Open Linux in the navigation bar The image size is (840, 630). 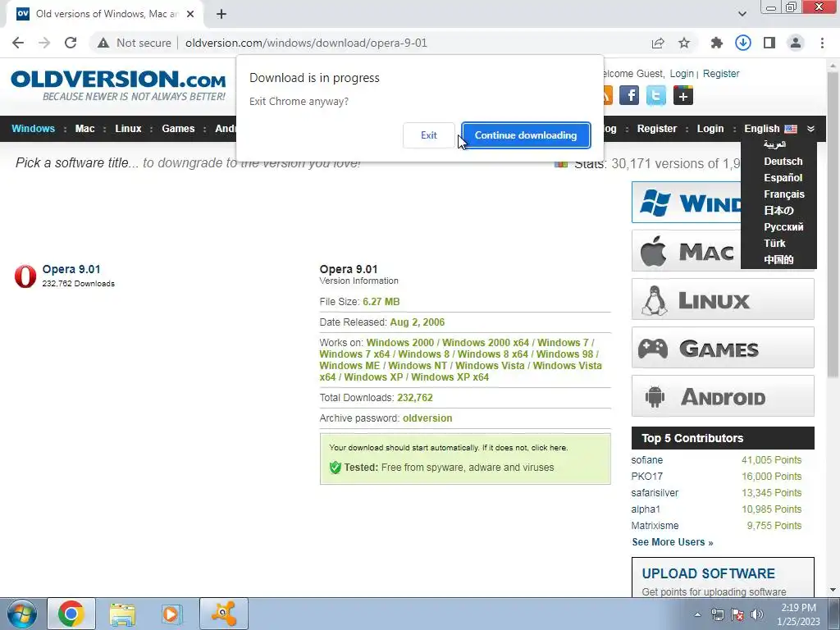tap(128, 129)
